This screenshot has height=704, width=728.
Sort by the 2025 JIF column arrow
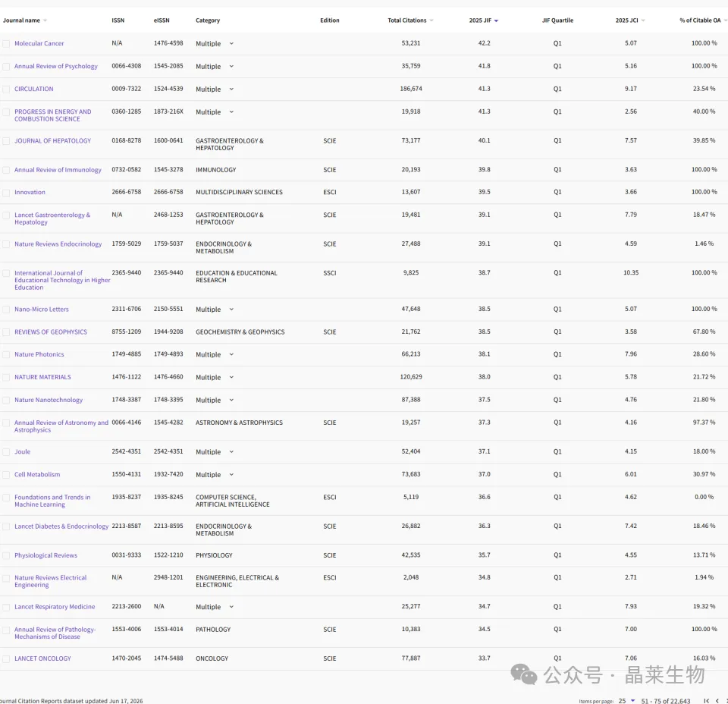click(496, 21)
